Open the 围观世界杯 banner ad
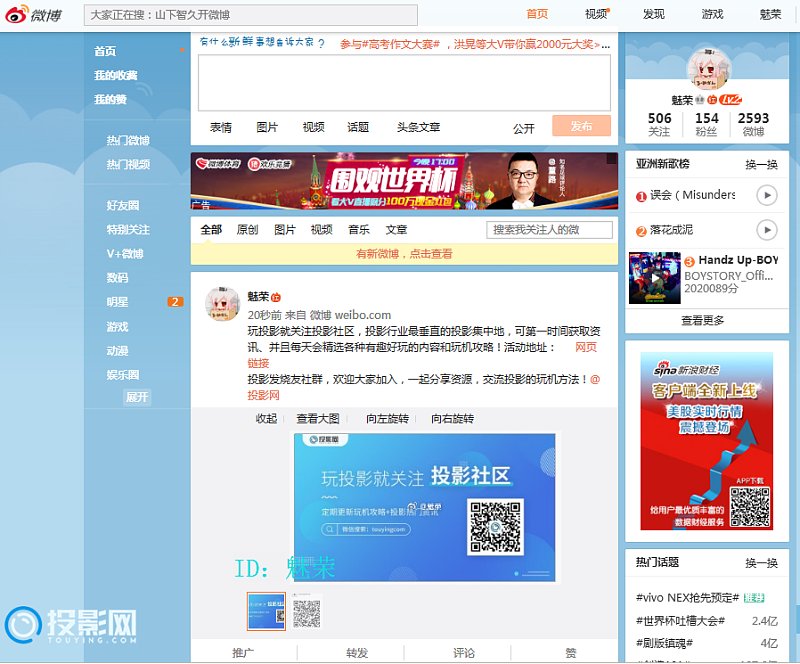This screenshot has height=664, width=800. point(404,181)
